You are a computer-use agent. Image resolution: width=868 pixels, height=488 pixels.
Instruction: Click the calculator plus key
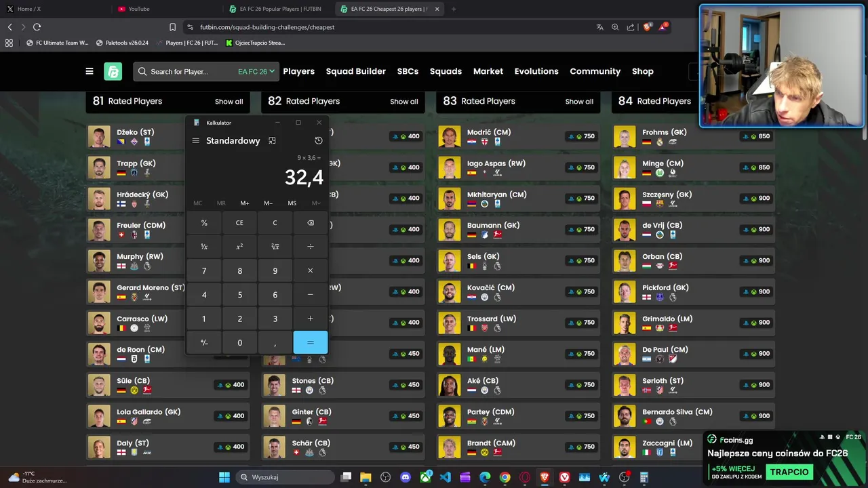coord(310,319)
